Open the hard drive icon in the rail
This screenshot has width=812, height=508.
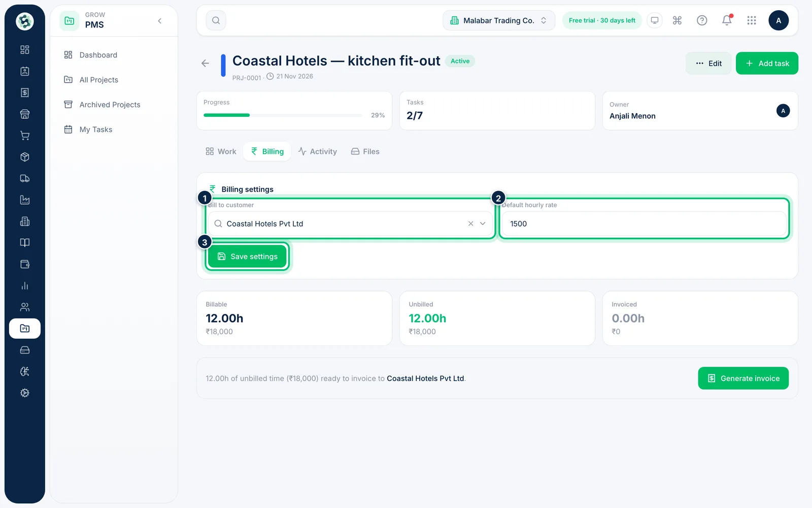[24, 350]
